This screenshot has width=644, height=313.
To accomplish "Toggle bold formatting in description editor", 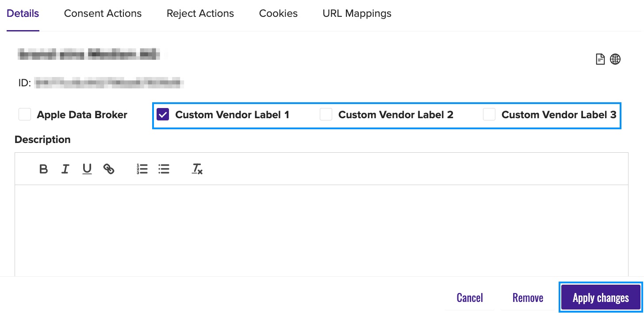I will 43,169.
